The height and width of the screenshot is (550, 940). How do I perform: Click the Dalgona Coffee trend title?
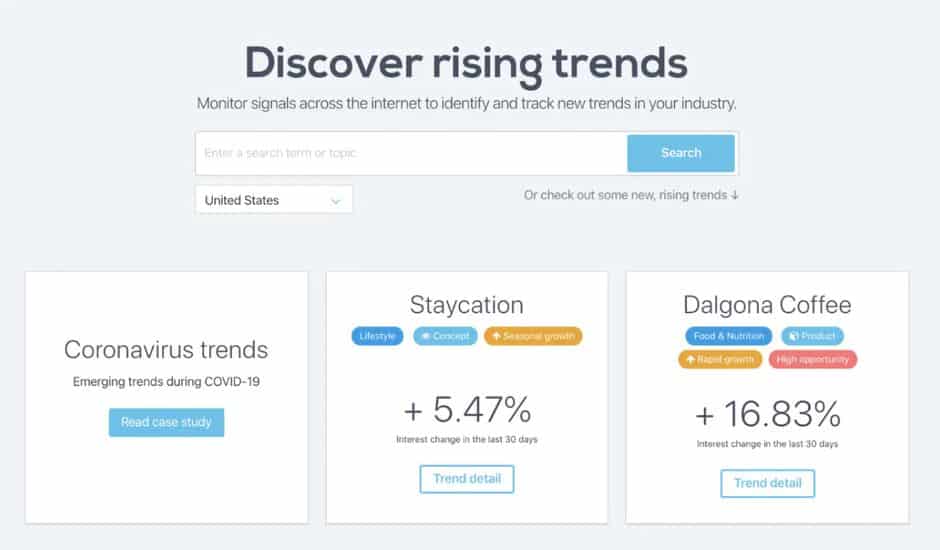point(767,305)
